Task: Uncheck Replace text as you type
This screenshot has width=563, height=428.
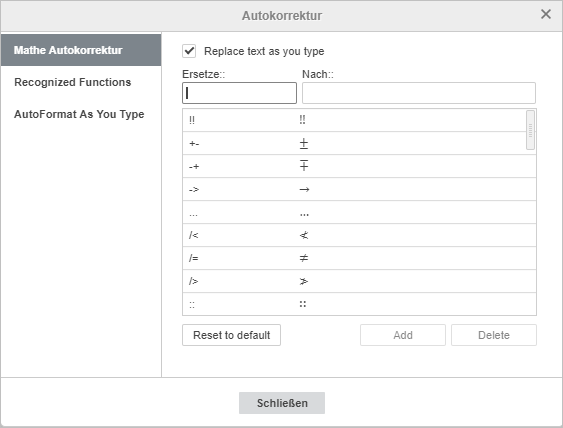Action: (189, 51)
